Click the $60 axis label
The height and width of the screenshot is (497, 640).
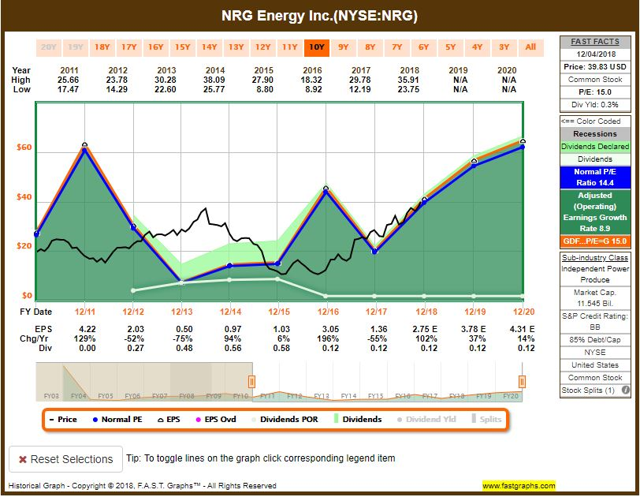pos(24,147)
